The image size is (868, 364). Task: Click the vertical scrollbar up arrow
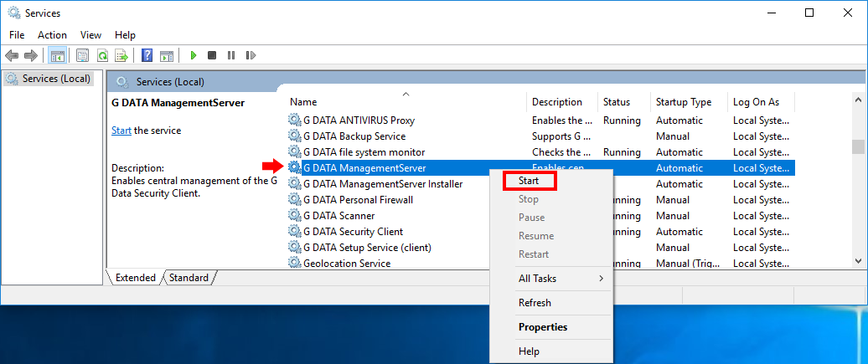(x=858, y=100)
